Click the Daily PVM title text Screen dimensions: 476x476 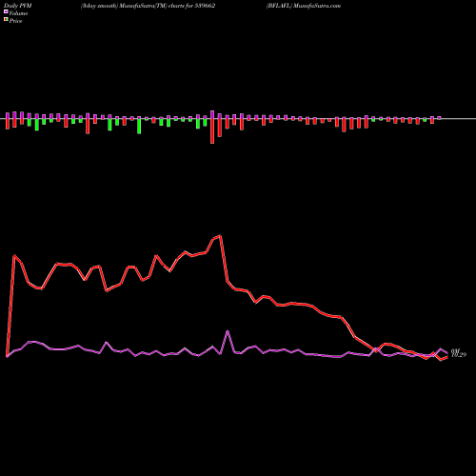[18, 6]
